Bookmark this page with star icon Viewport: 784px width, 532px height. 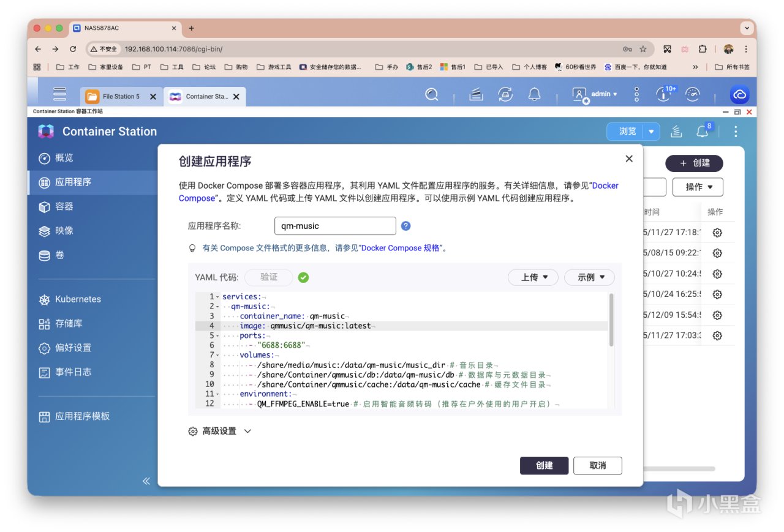coord(643,49)
